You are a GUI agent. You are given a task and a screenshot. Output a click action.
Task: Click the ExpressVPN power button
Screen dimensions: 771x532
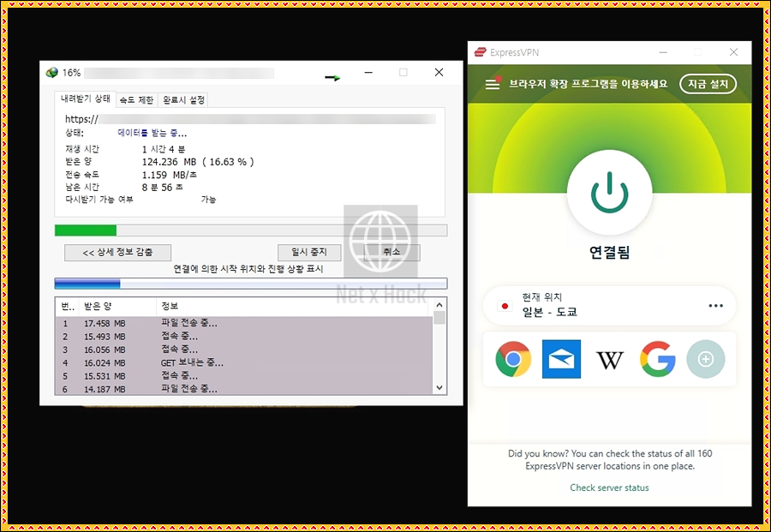pyautogui.click(x=609, y=192)
